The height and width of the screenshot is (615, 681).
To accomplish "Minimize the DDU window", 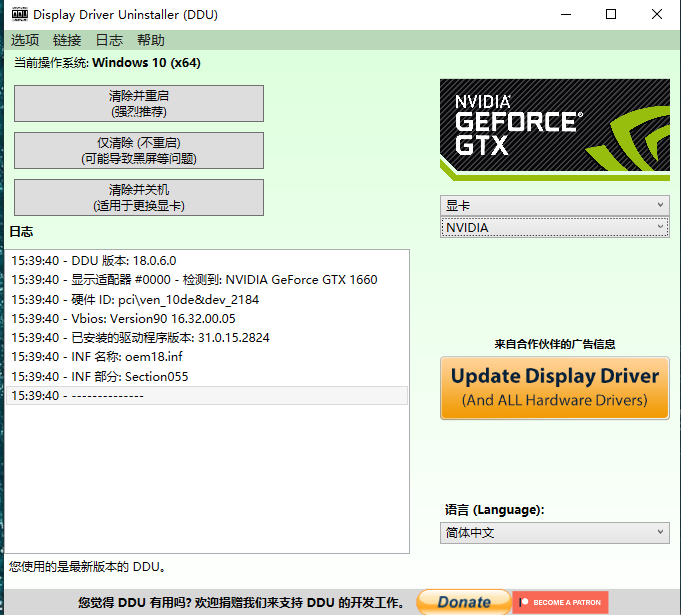I will 565,14.
